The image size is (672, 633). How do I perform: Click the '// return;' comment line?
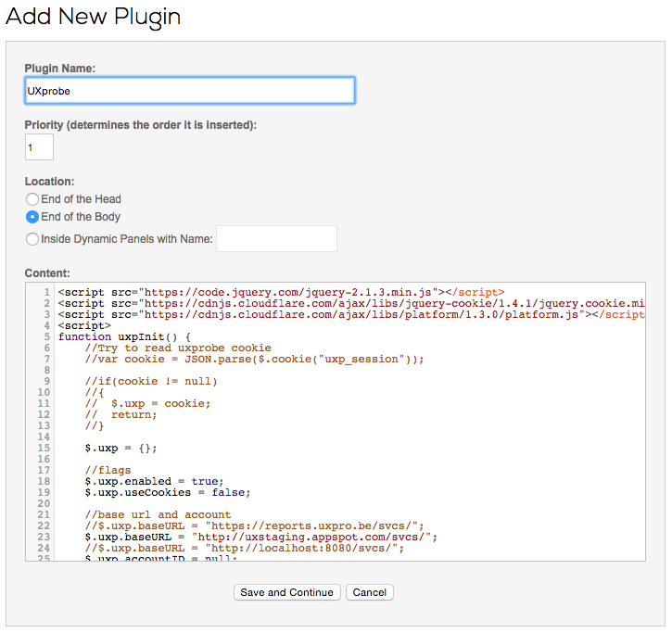click(x=120, y=415)
